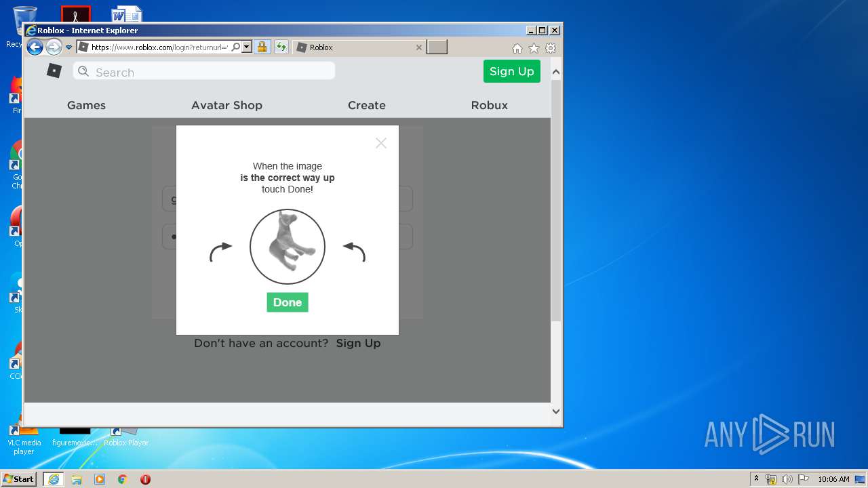Open the security lock report icon

click(x=262, y=47)
